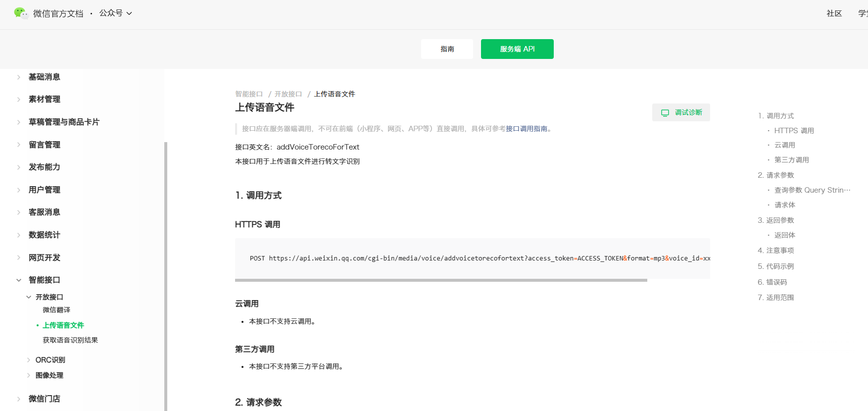
Task: Switch to the 指南 tab
Action: (x=447, y=49)
